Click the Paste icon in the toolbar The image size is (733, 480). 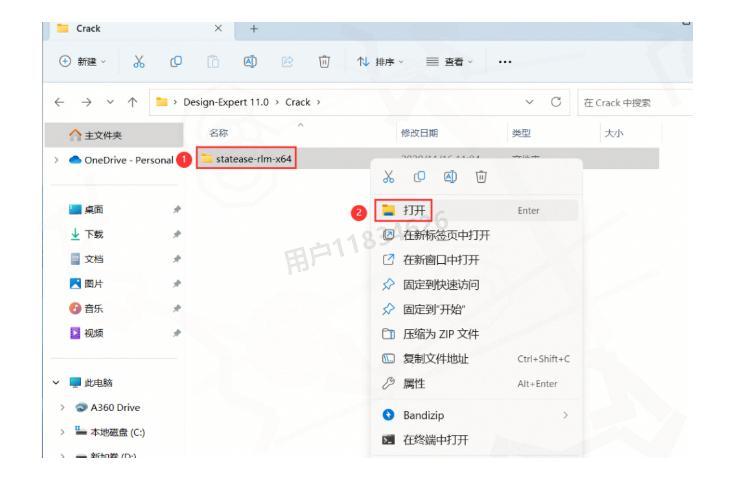(213, 61)
